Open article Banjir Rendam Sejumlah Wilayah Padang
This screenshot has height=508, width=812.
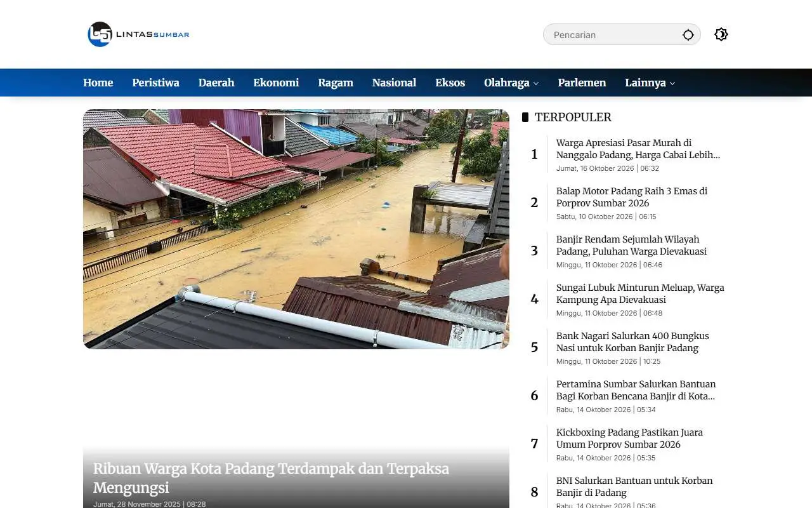pos(631,245)
